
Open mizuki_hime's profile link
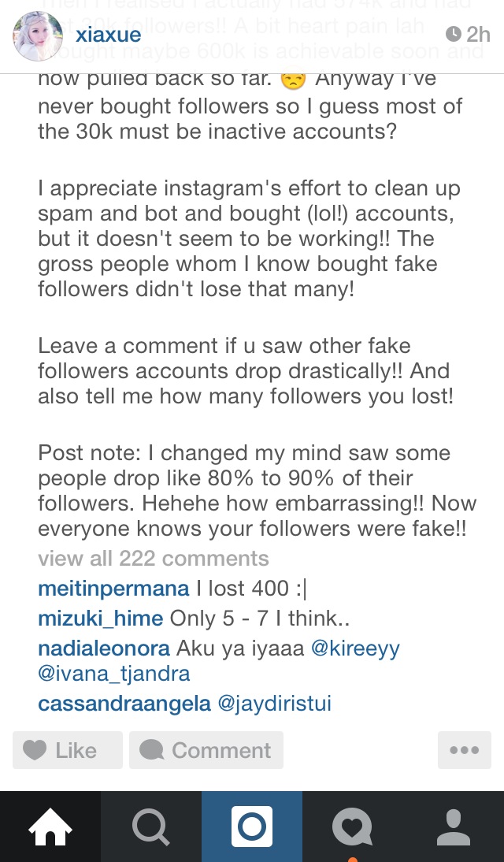pos(100,619)
